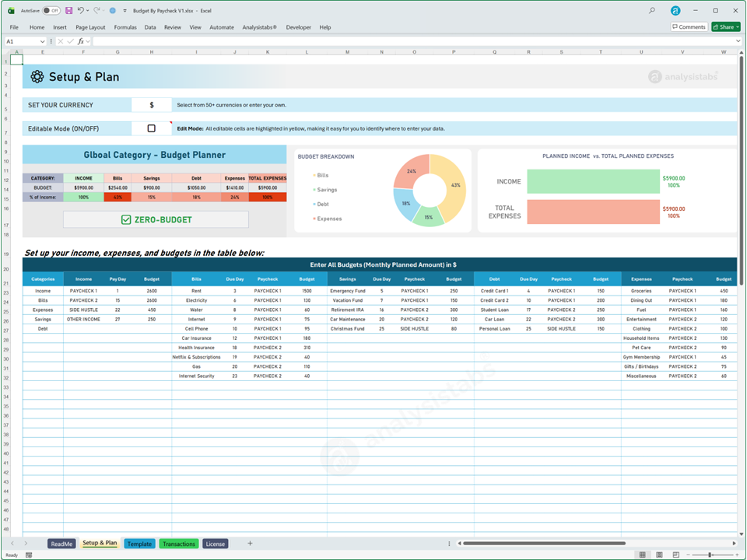Open the Ribbon Display Options chevron
The image size is (747, 560).
pyautogui.click(x=738, y=40)
